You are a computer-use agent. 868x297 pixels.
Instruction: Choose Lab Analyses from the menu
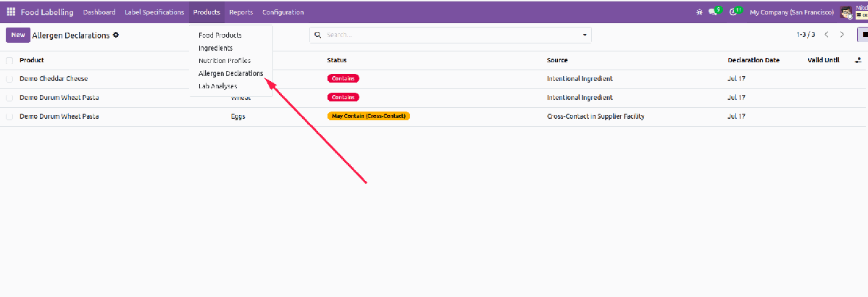(x=217, y=85)
